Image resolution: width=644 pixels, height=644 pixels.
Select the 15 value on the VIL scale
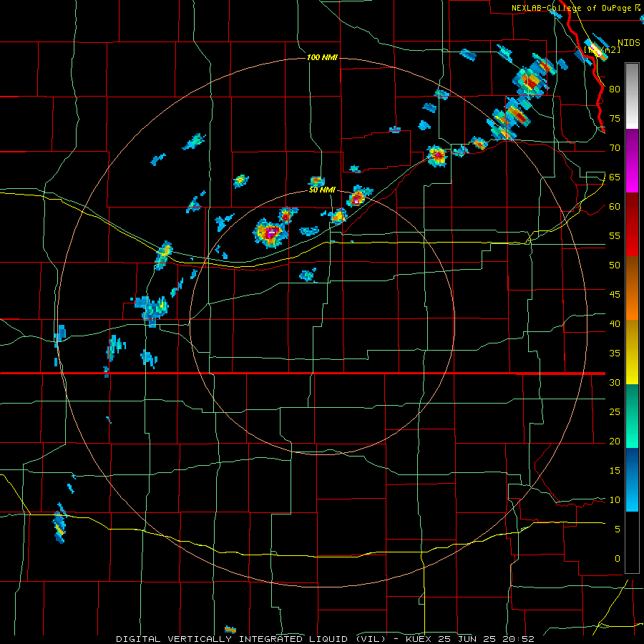615,470
